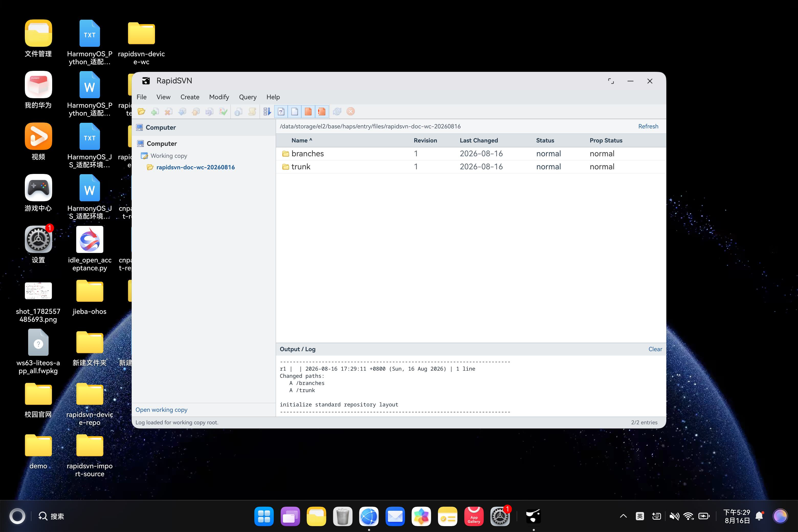Click the '2/2 entries' status bar text
The width and height of the screenshot is (798, 532).
click(644, 423)
